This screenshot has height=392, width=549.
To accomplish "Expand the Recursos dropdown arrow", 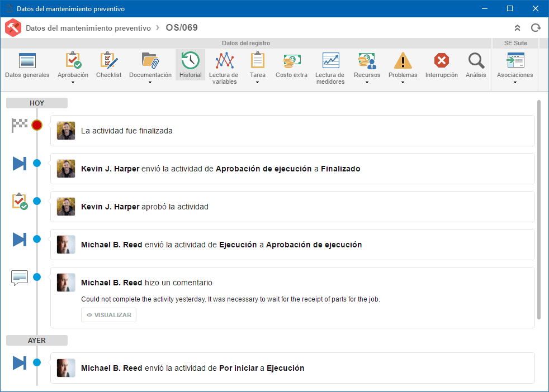I will (x=367, y=83).
